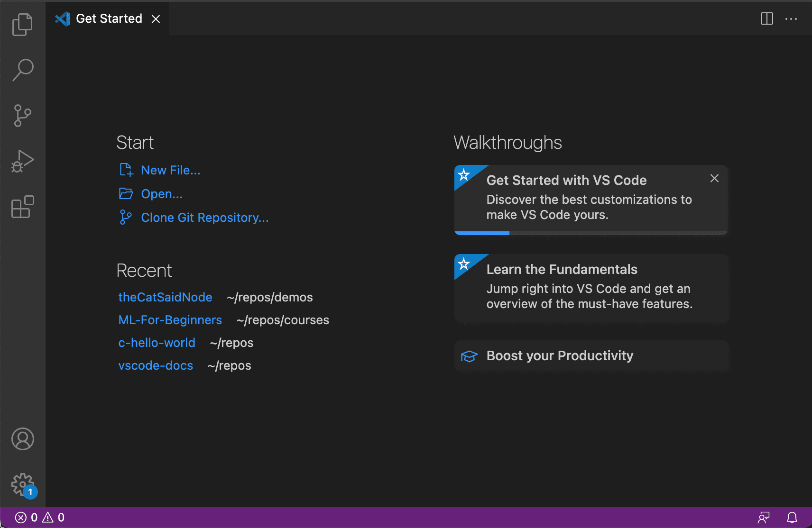Click the errors and warnings status indicator
Screen dimensions: 812x528
tap(39, 518)
